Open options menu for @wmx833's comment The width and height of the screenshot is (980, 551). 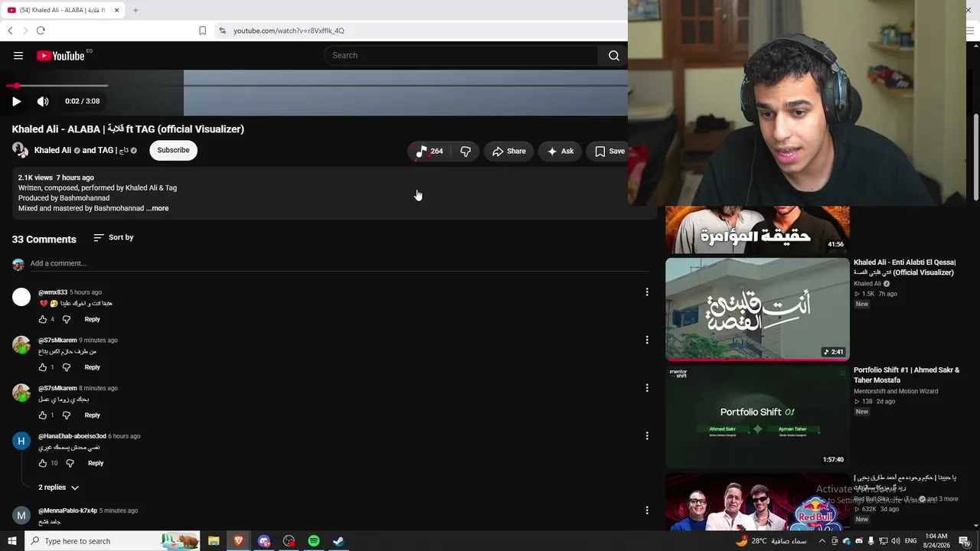point(647,292)
